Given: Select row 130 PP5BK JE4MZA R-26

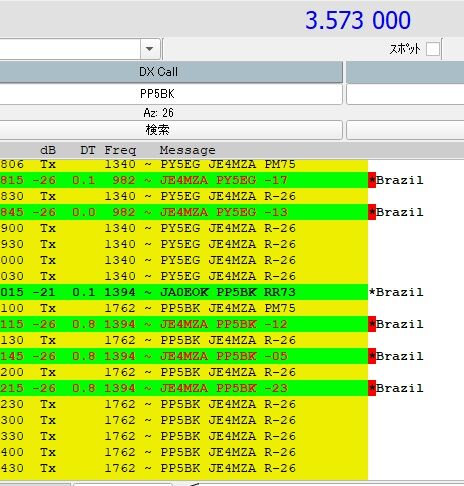Looking at the screenshot, I should click(184, 340).
